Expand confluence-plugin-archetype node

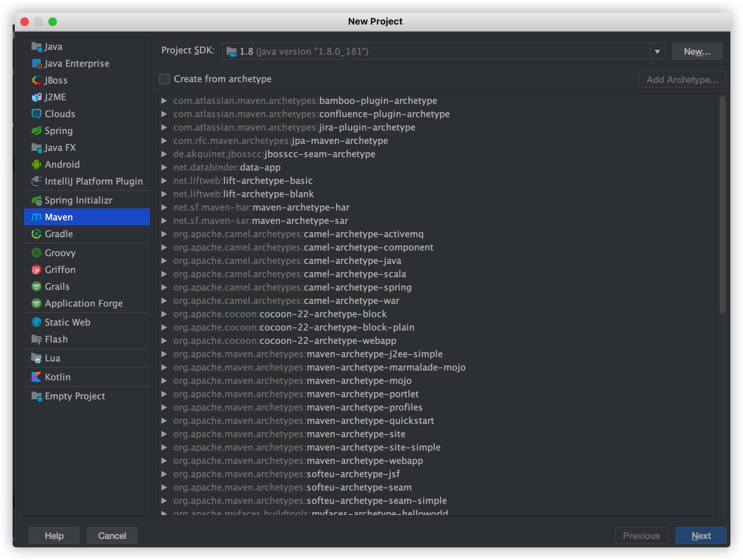(164, 114)
